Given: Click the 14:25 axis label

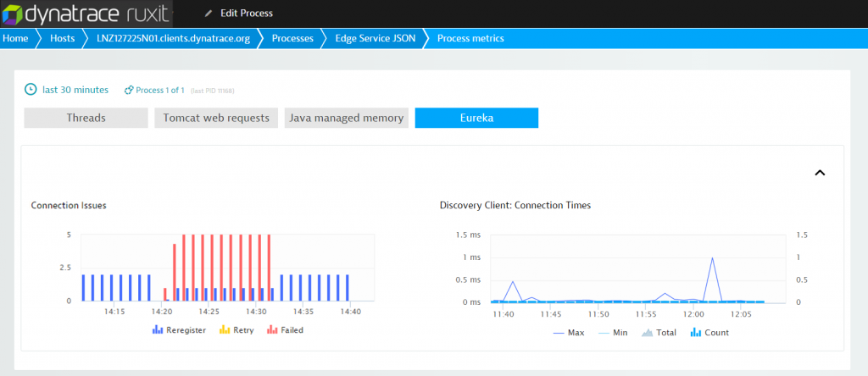Looking at the screenshot, I should (209, 312).
